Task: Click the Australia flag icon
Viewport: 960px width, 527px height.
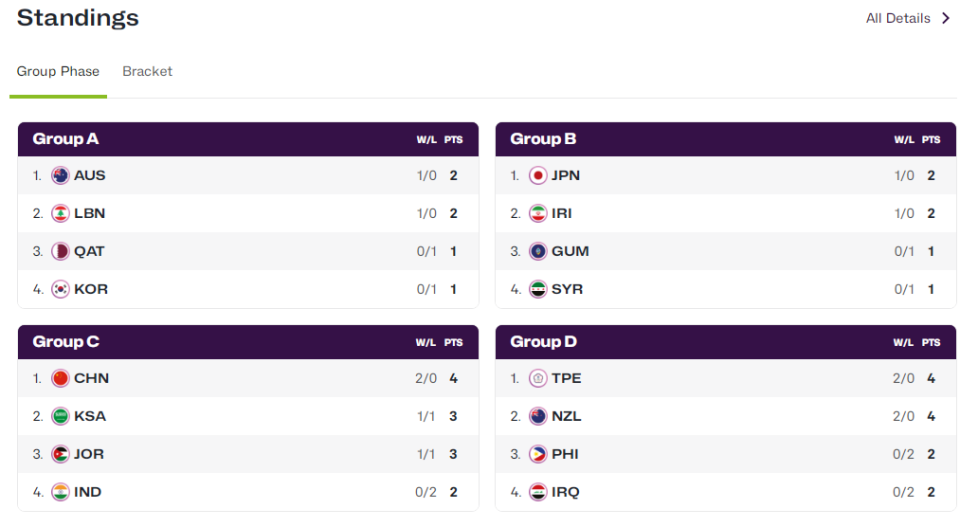Action: pyautogui.click(x=60, y=175)
